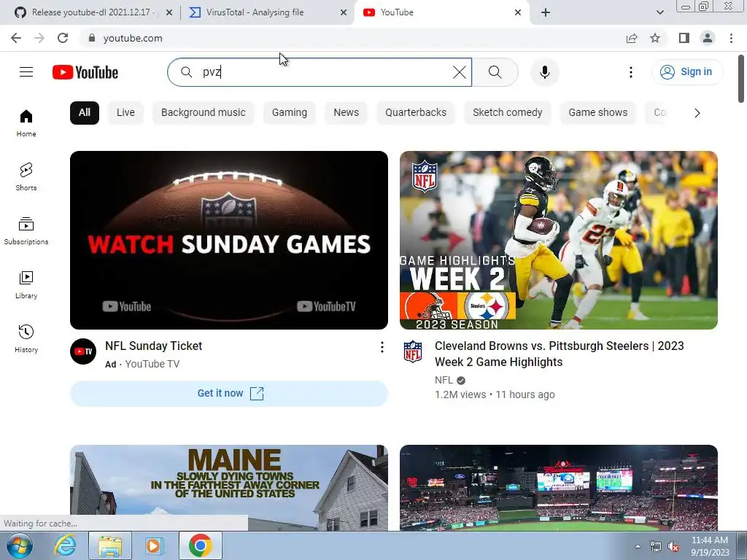This screenshot has height=560, width=747.
Task: Bookmark this page with star icon
Action: pyautogui.click(x=655, y=38)
